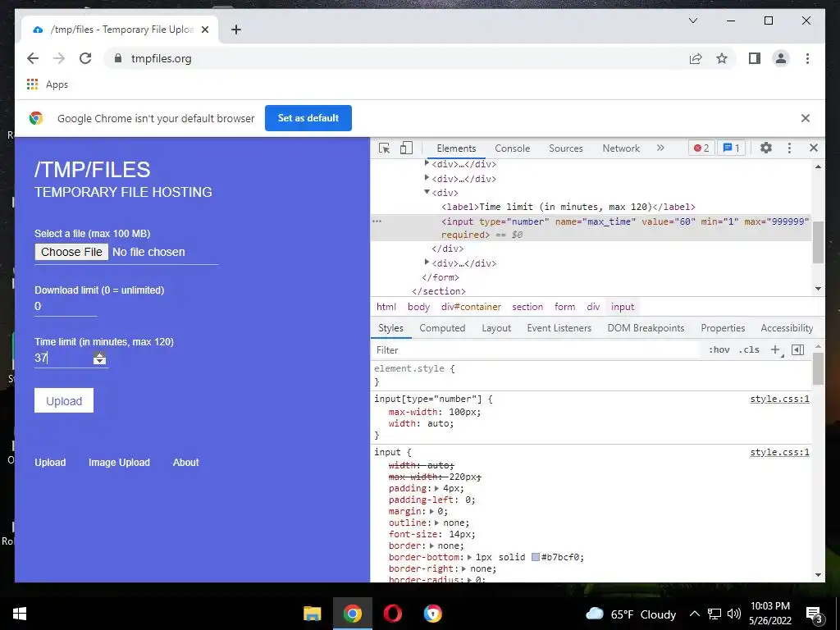Switch to the Network tab
The height and width of the screenshot is (630, 840).
coord(621,148)
